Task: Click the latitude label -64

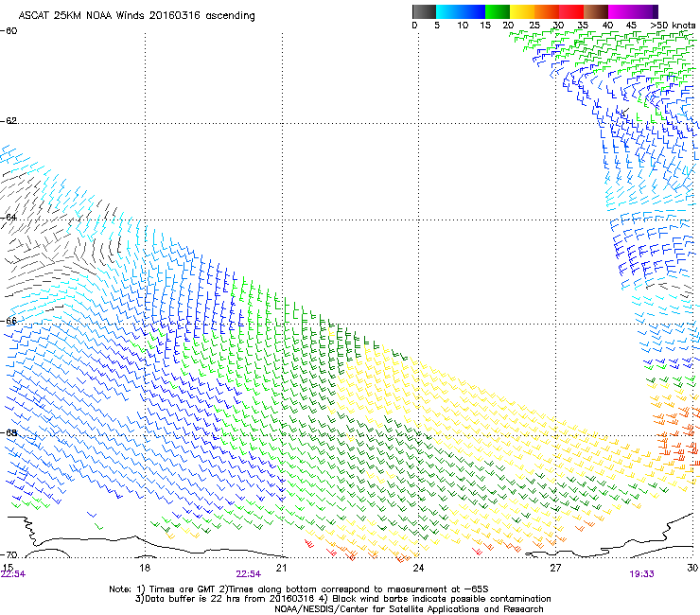Action: click(x=9, y=218)
